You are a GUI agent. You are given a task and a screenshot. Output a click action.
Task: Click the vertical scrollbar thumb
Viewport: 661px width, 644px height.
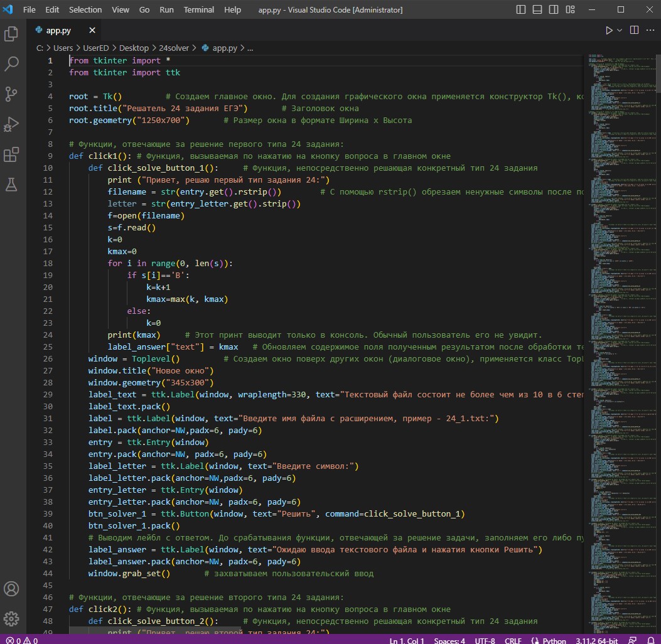pyautogui.click(x=658, y=73)
